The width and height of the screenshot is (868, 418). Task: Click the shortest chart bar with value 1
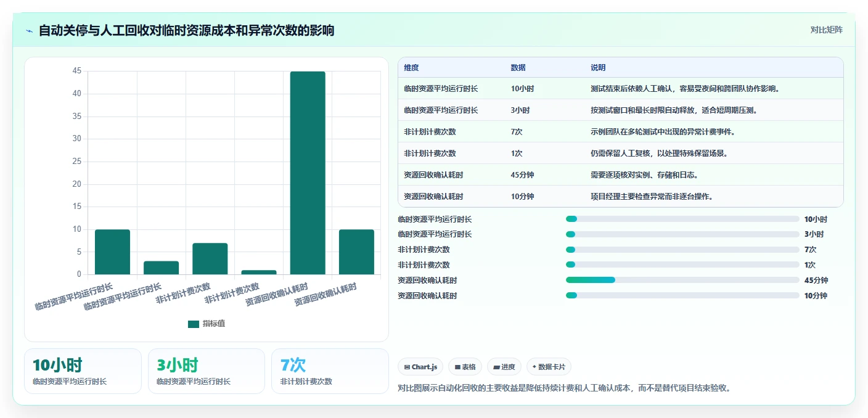pyautogui.click(x=259, y=272)
